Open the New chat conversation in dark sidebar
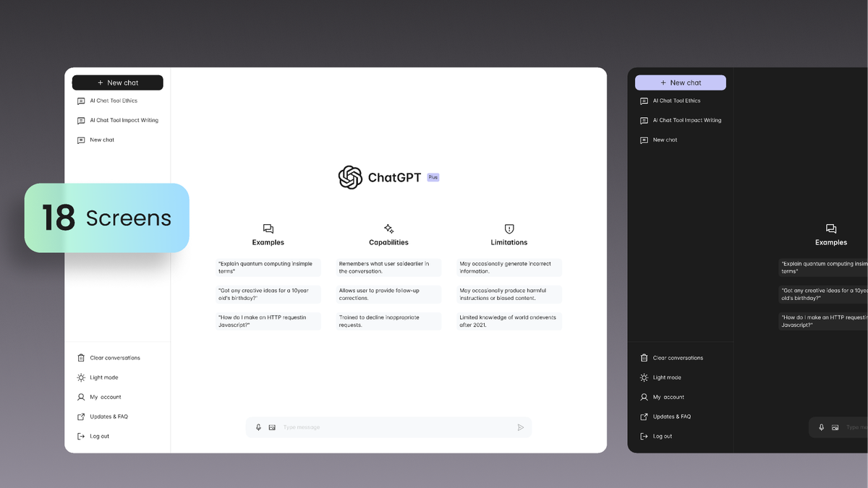868x488 pixels. tap(665, 140)
